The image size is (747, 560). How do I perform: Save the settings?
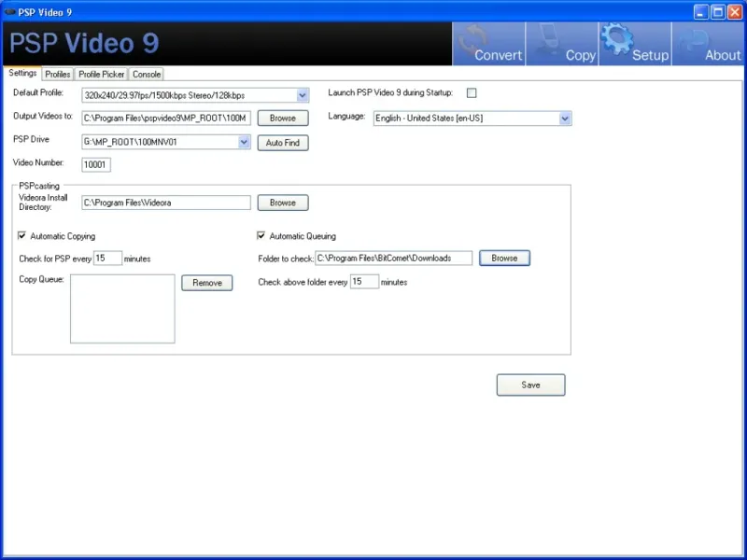(x=530, y=385)
